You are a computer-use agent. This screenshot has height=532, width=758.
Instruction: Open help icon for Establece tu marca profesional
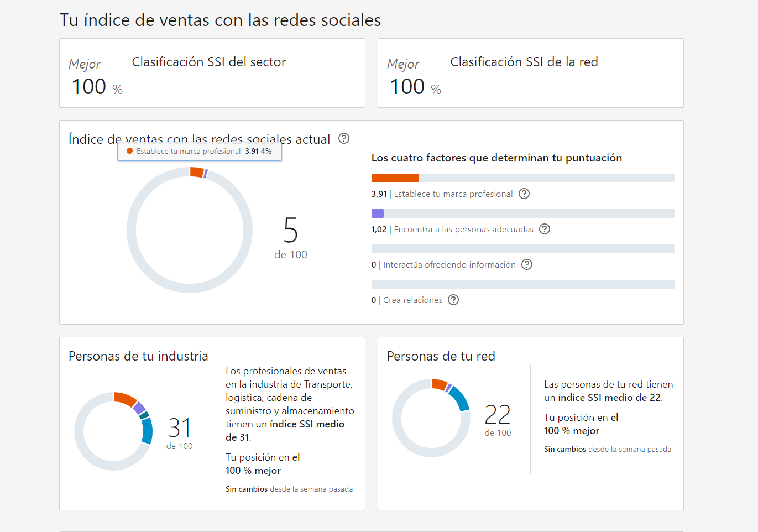(524, 194)
